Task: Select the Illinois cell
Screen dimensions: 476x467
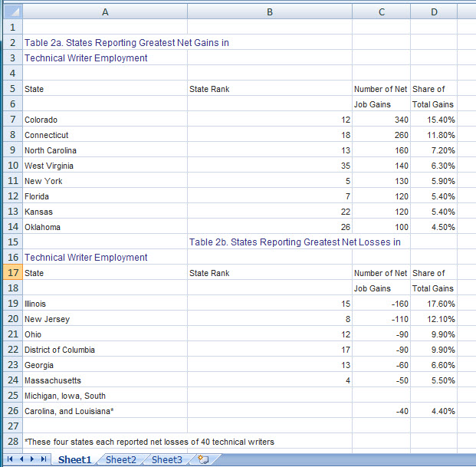Action: 105,303
